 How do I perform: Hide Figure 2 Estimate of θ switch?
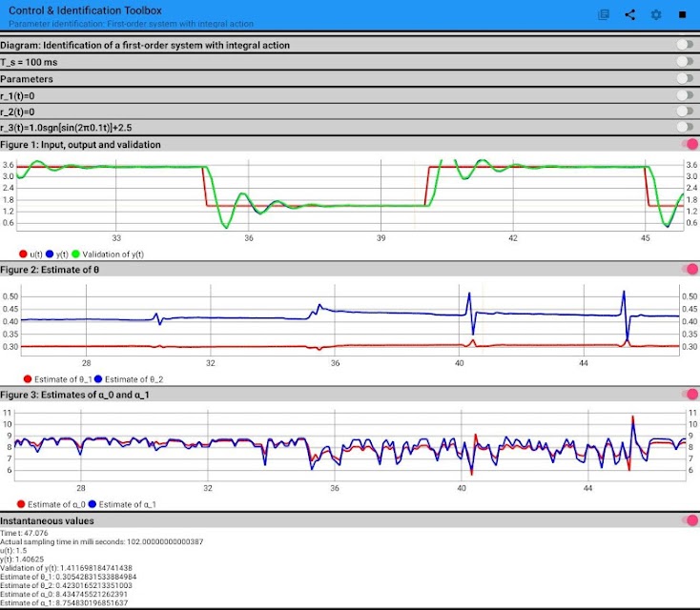[x=690, y=269]
